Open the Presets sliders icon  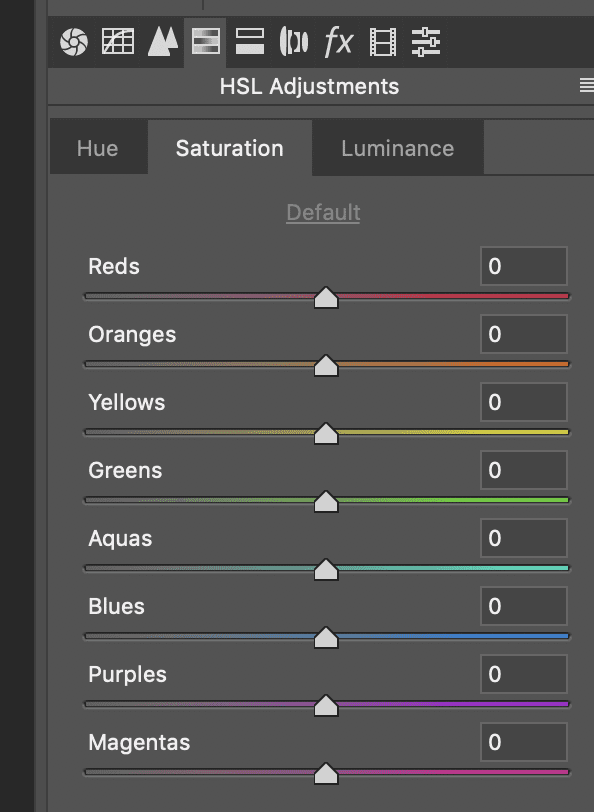point(426,42)
